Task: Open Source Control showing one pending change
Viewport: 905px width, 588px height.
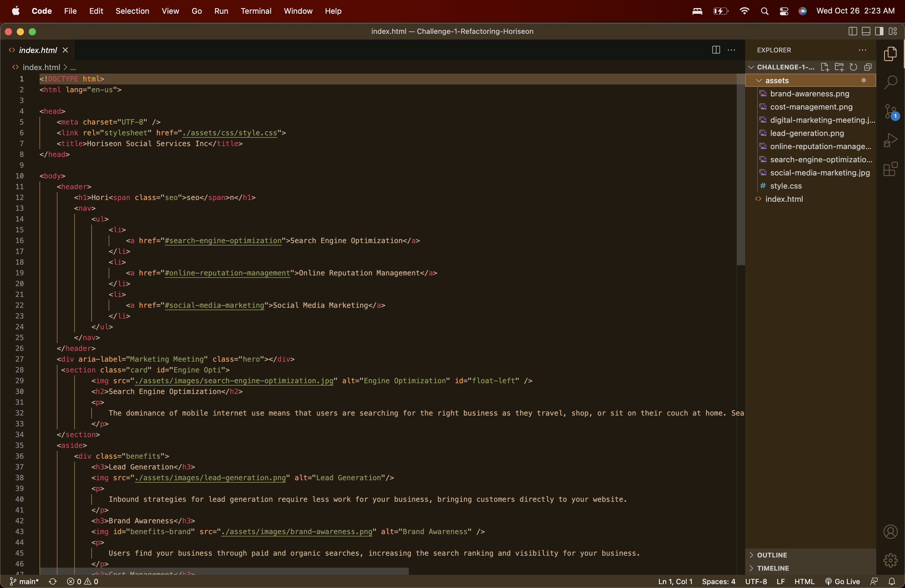Action: pyautogui.click(x=891, y=111)
